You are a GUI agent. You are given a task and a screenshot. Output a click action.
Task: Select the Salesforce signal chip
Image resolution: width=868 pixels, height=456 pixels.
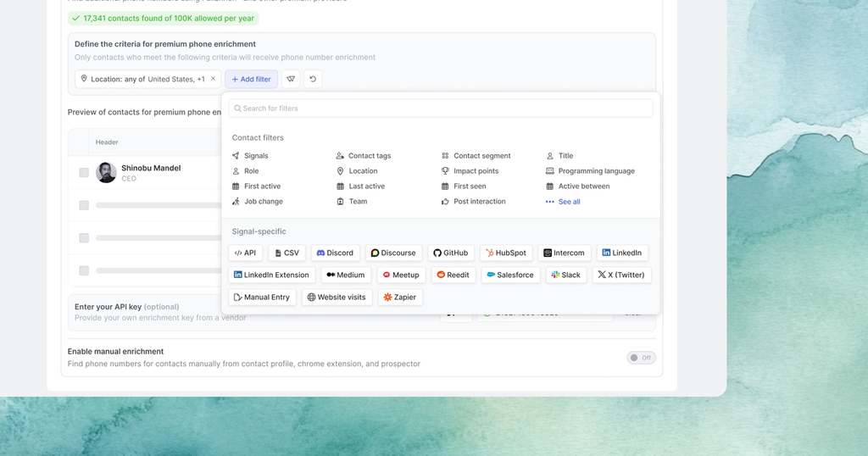[510, 275]
